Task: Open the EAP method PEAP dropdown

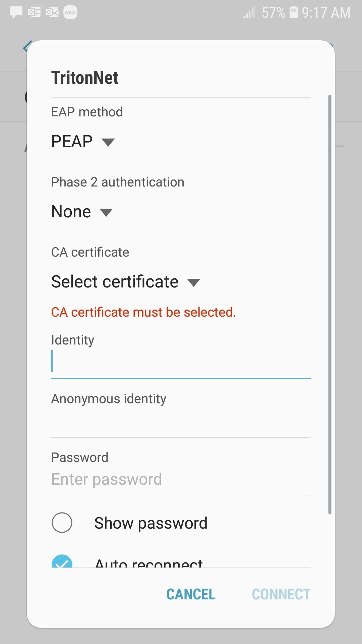Action: [82, 141]
